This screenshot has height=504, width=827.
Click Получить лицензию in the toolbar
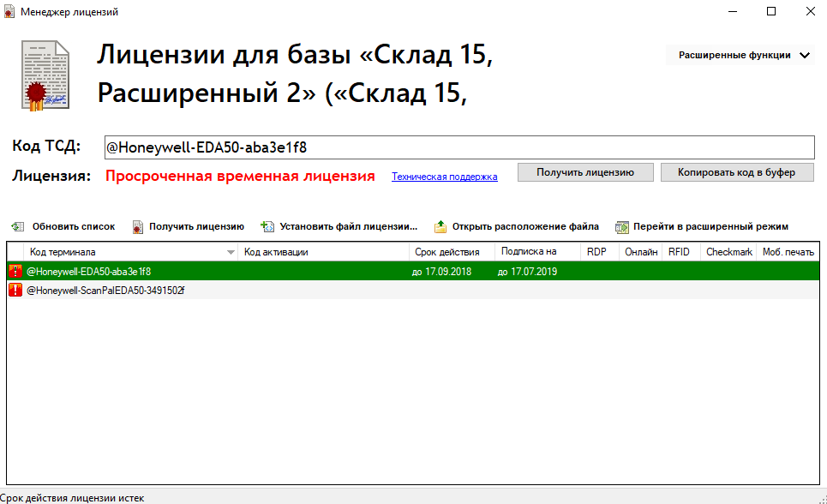[x=189, y=226]
